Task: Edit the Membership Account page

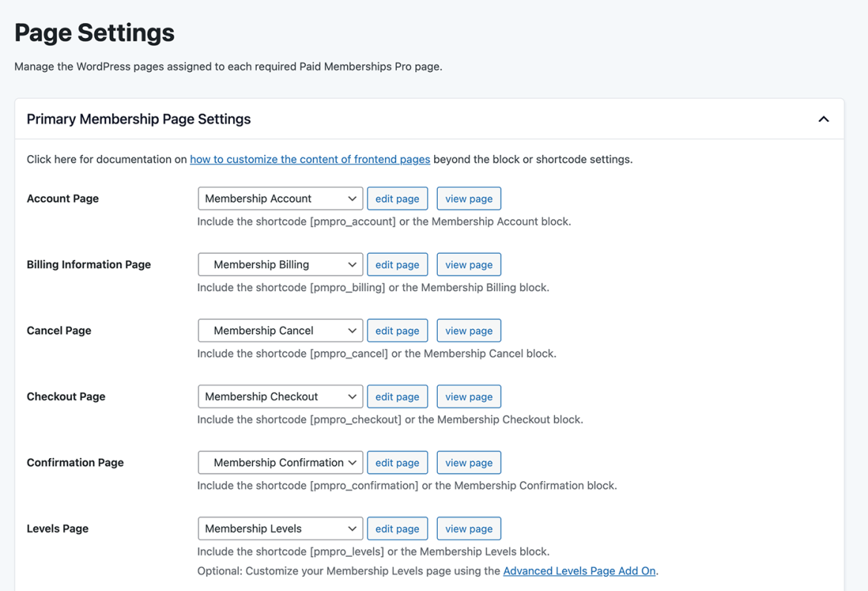Action: pos(398,198)
